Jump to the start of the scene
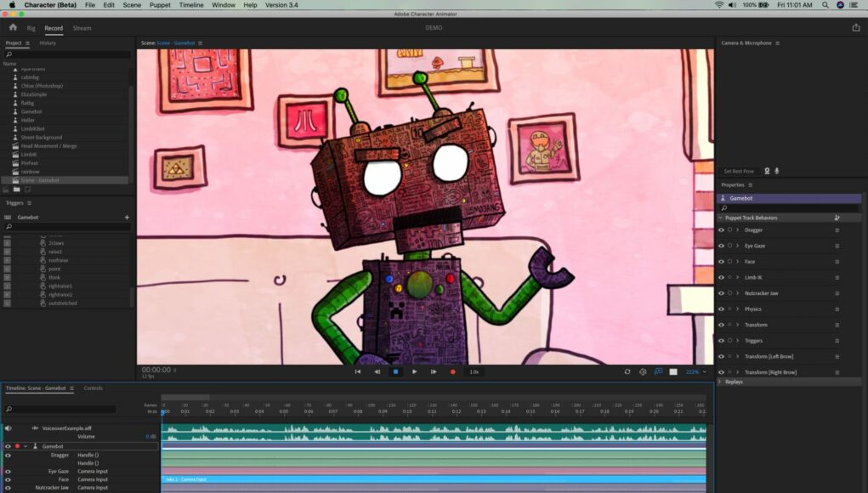 pyautogui.click(x=358, y=371)
